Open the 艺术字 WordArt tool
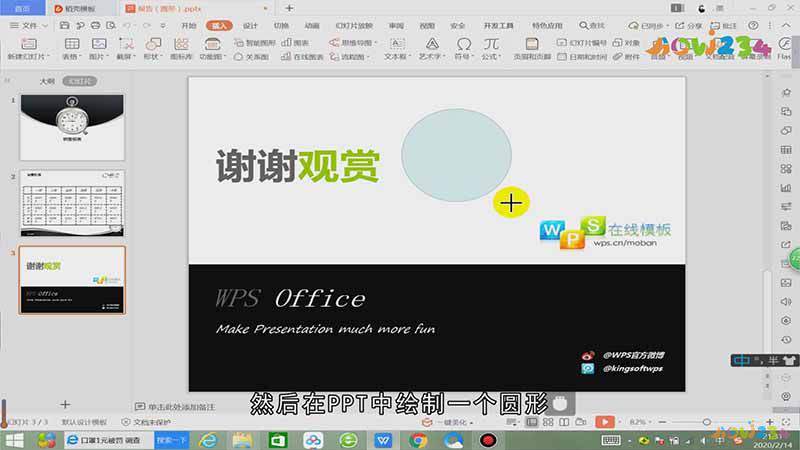The height and width of the screenshot is (450, 800). [x=432, y=49]
